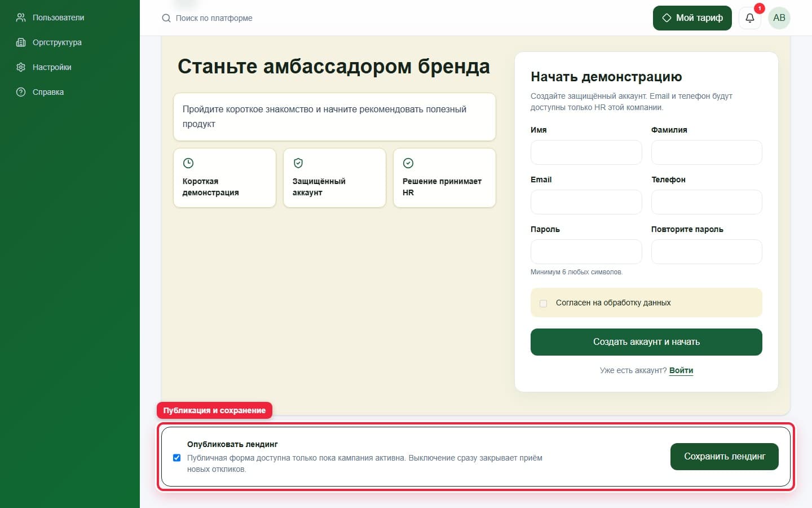Click the Станьте амбассадором бренда heading

334,67
